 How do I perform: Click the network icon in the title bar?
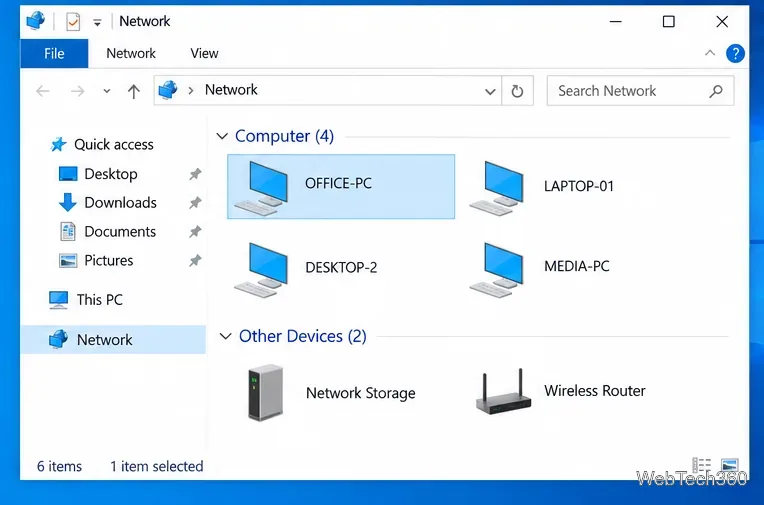coord(36,21)
